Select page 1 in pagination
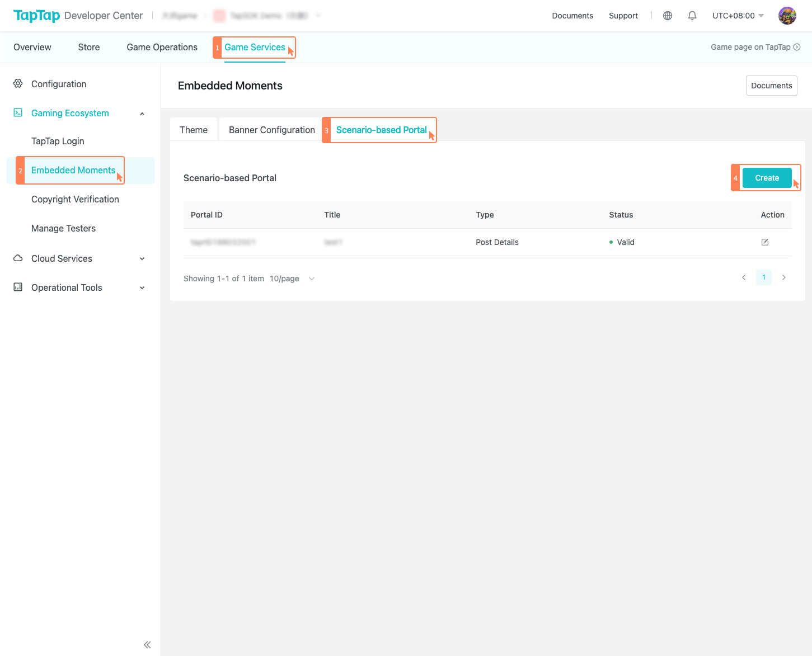Image resolution: width=812 pixels, height=656 pixels. coord(764,277)
